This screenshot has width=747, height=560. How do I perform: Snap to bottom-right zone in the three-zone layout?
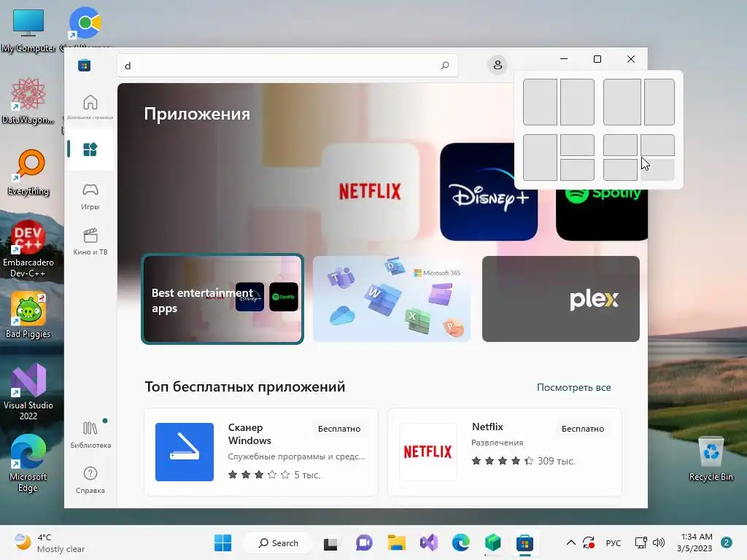(578, 169)
